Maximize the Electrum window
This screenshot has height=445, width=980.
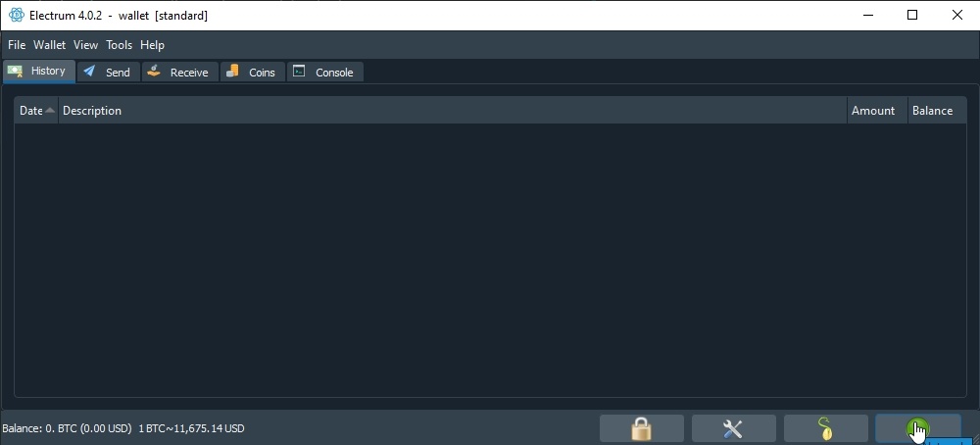912,15
